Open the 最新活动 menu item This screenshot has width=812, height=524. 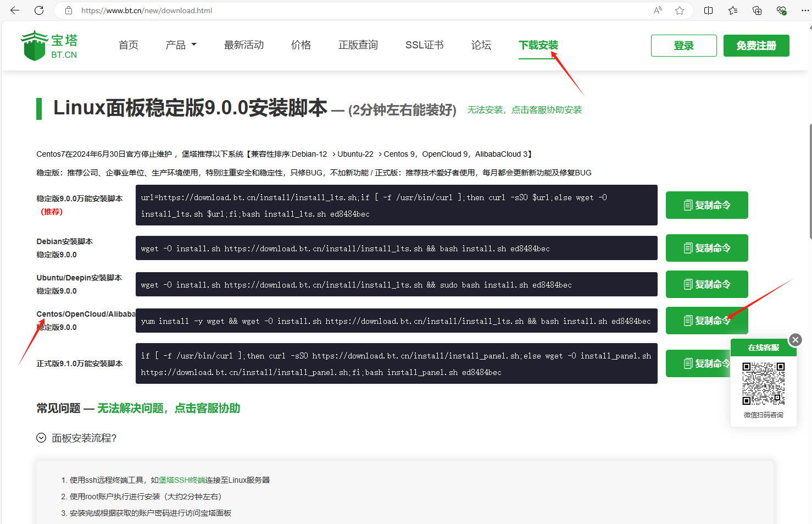coord(244,45)
